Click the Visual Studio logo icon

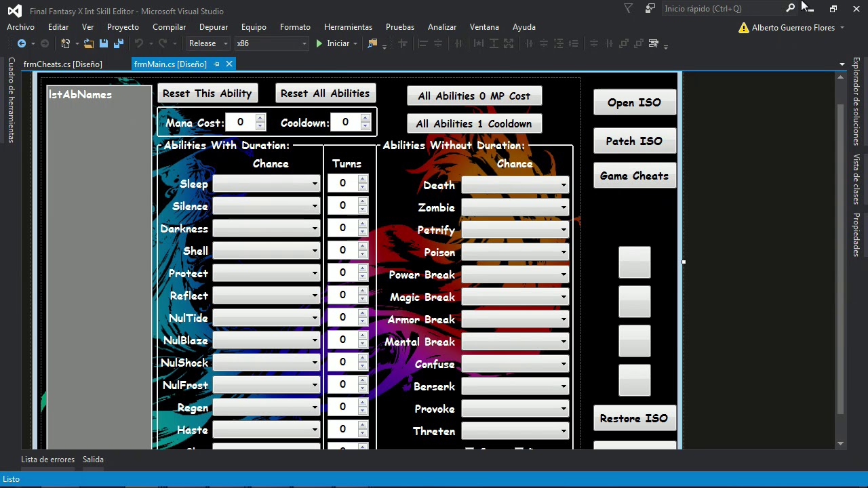(x=14, y=11)
